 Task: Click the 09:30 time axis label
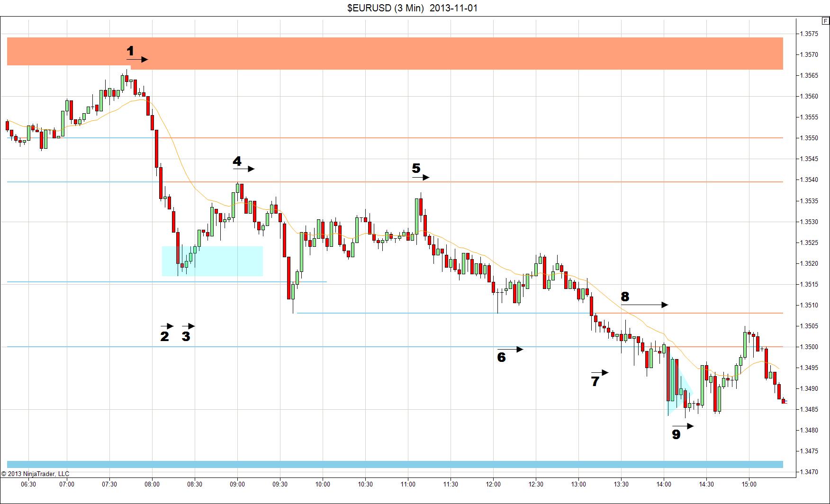(280, 484)
